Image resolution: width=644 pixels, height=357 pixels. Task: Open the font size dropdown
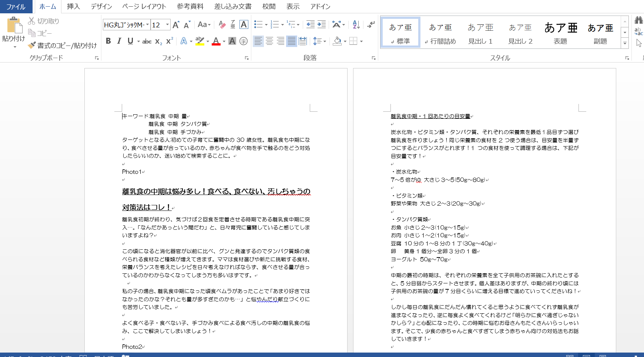(167, 25)
